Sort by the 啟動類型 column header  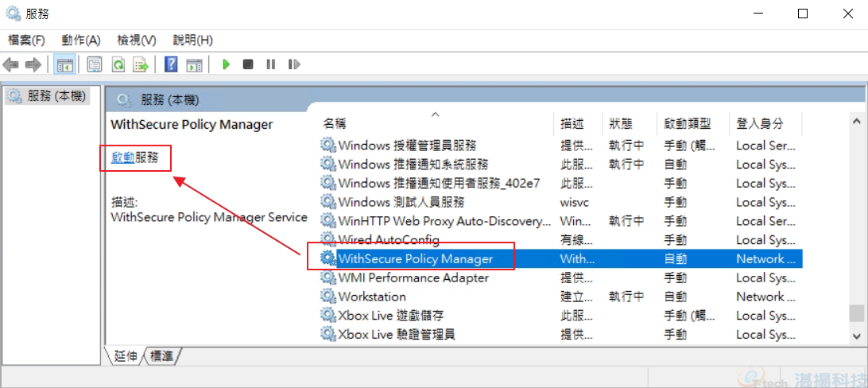(x=693, y=123)
